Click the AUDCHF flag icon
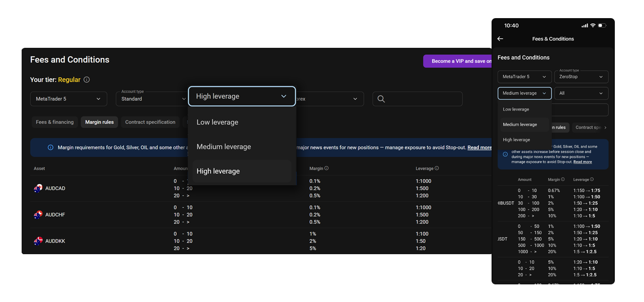644x302 pixels. click(x=38, y=215)
